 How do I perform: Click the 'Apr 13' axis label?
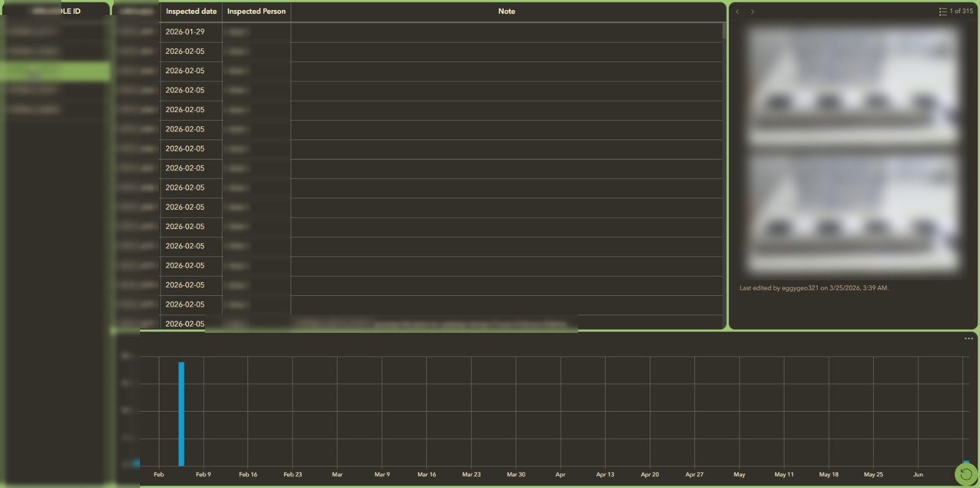[605, 474]
